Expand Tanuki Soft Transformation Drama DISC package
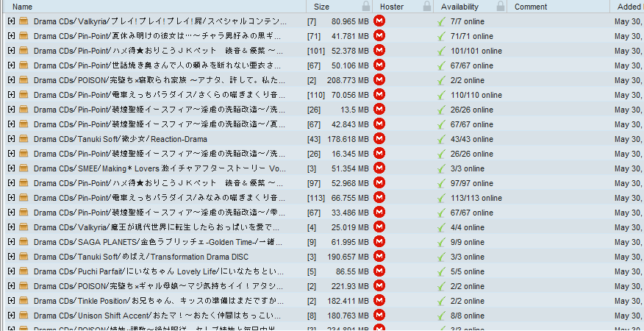This screenshot has height=331, width=644. 11,257
